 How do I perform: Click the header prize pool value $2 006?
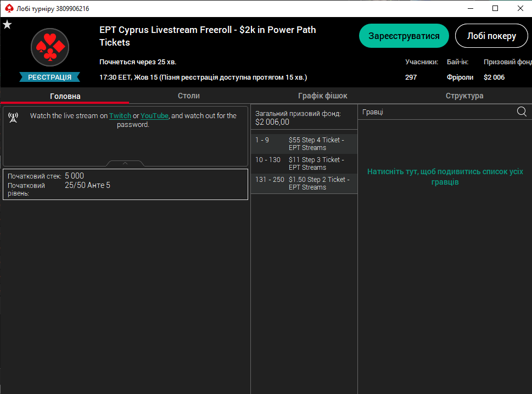tap(494, 77)
